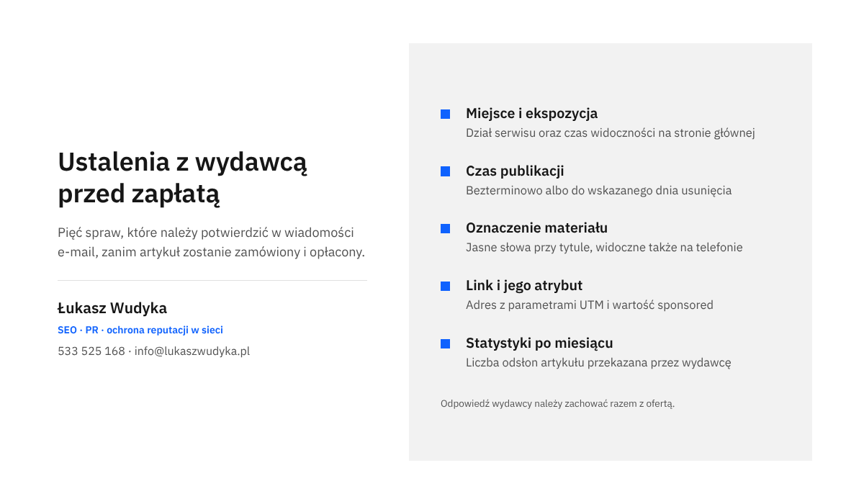The width and height of the screenshot is (864, 504).
Task: Click the contact line with info@lukaszwudyka.pl
Action: tap(153, 351)
